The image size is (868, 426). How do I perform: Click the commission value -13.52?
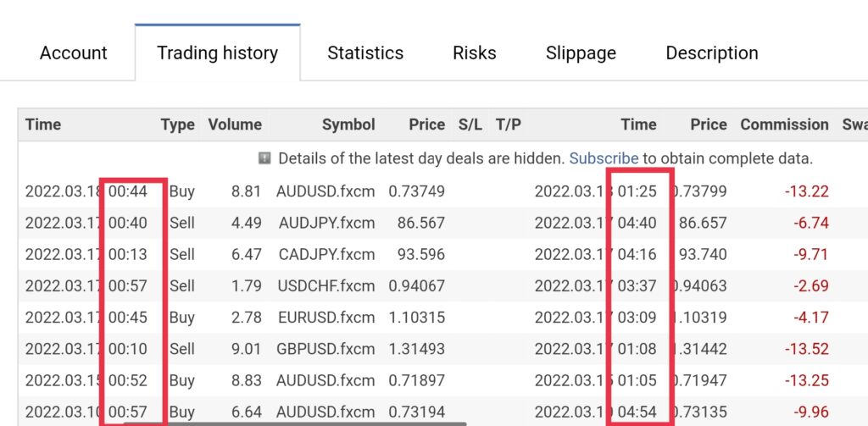(x=807, y=349)
